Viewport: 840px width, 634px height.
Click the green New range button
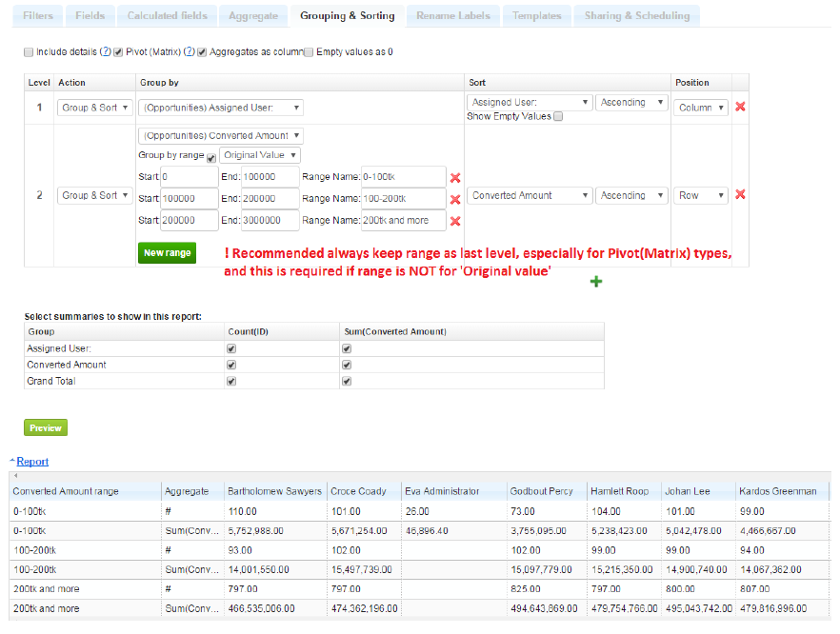tap(167, 253)
